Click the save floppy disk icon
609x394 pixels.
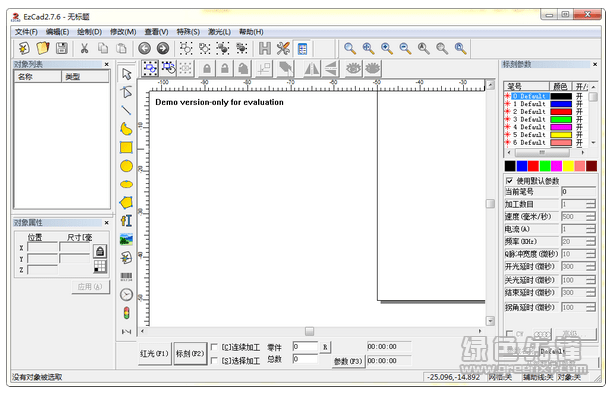tap(62, 48)
